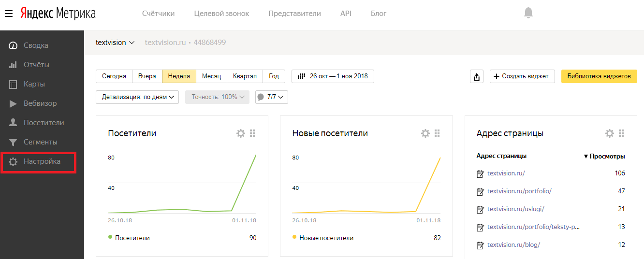Image resolution: width=644 pixels, height=259 pixels.
Task: Open the Точность: 100% dropdown
Action: coord(218,97)
